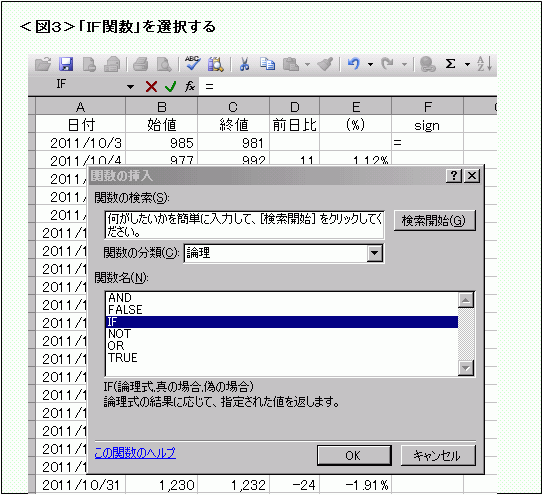Screen dimensions: 542x495
Task: Click the Sort Ascending A-Z icon
Action: [x=484, y=64]
